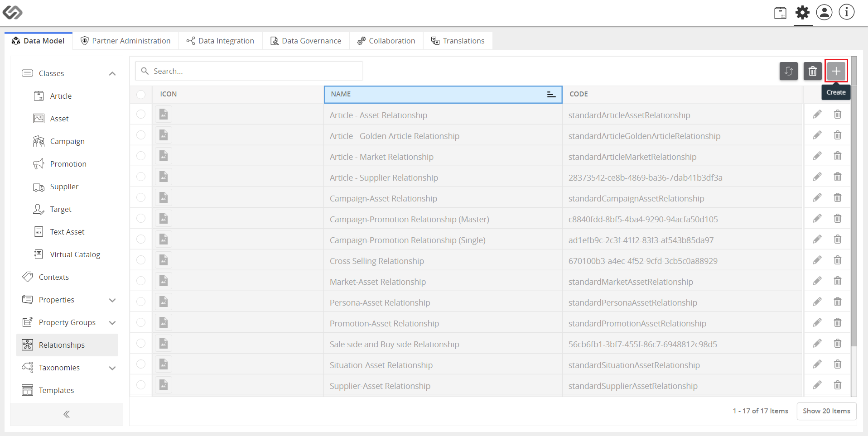
Task: Expand the Property Groups chevron
Action: pyautogui.click(x=112, y=323)
